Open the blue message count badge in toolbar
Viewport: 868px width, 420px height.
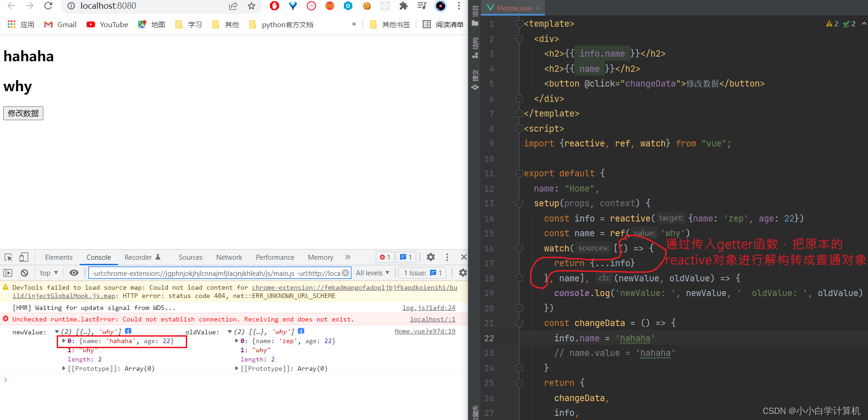406,257
